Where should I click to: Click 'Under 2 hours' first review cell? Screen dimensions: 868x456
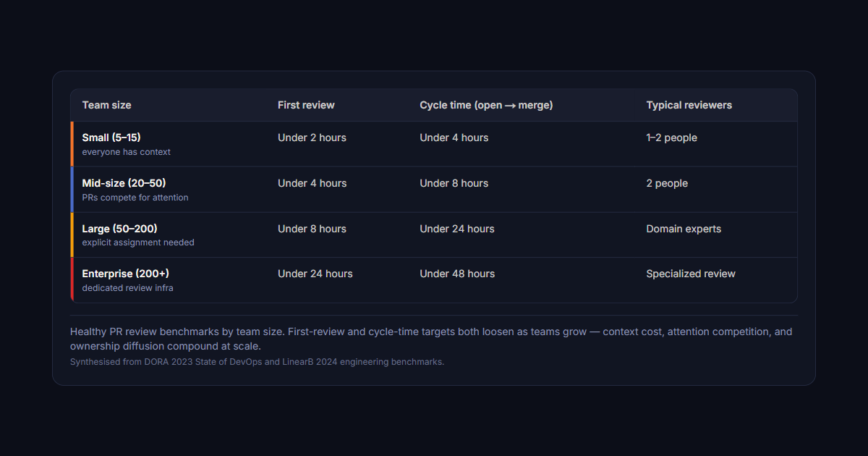click(312, 138)
